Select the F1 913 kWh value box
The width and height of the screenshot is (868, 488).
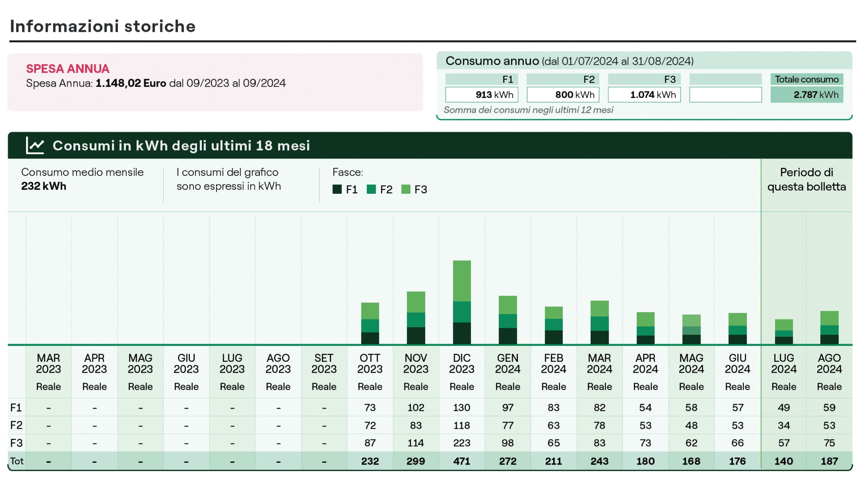pyautogui.click(x=482, y=95)
